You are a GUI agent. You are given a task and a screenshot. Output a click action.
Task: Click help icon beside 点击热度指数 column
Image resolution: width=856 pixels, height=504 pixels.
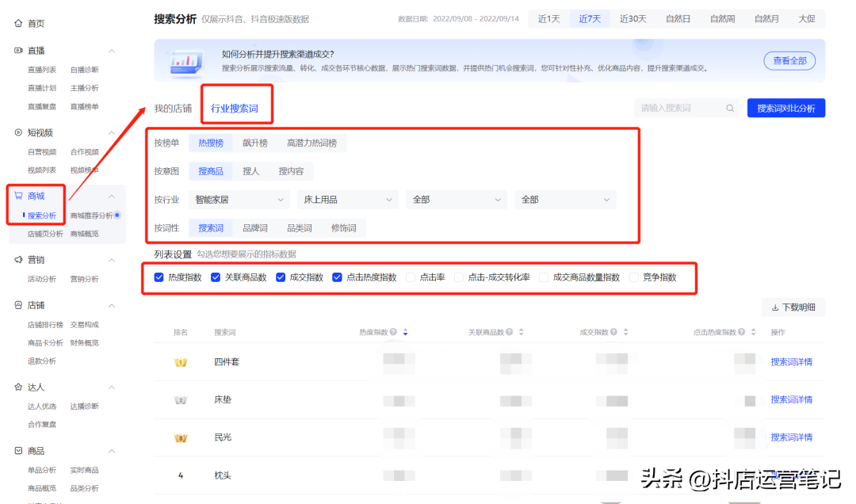[741, 332]
